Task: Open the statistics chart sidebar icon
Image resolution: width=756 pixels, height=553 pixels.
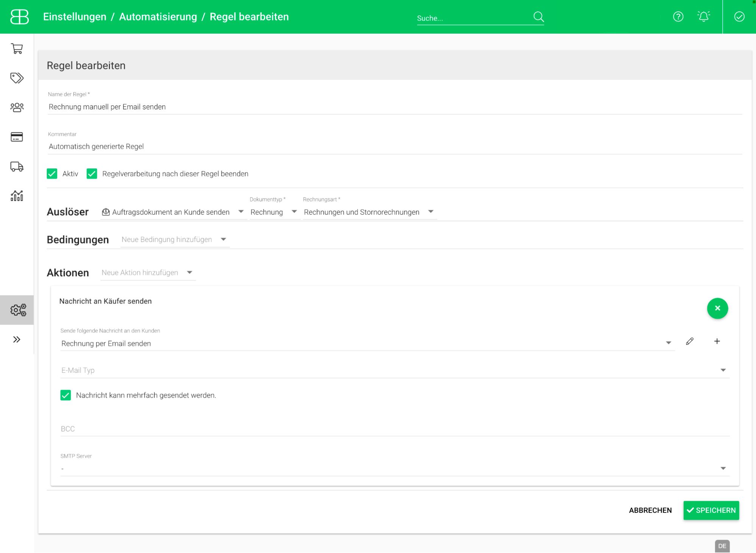Action: [17, 196]
